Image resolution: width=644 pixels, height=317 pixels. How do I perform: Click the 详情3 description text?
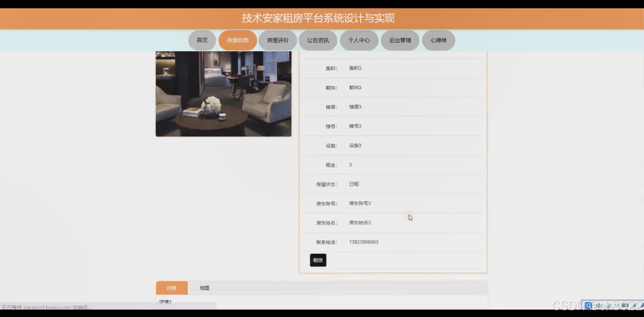point(165,302)
